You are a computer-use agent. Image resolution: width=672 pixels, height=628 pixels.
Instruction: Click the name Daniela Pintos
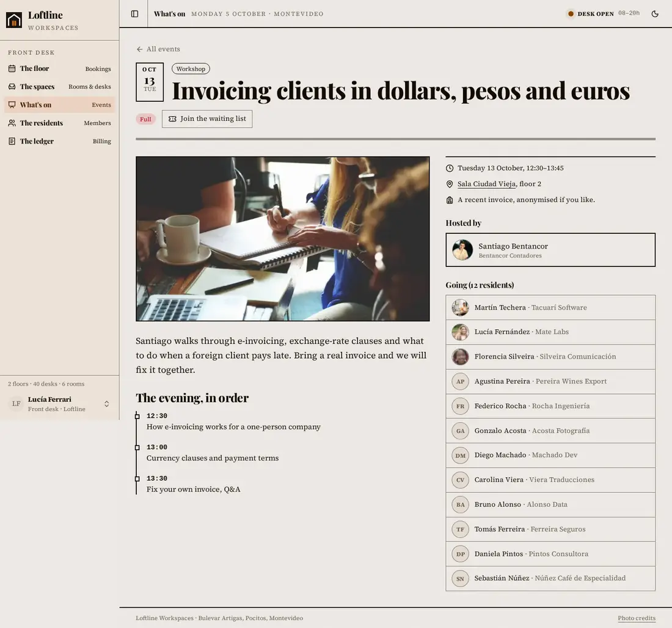(499, 554)
